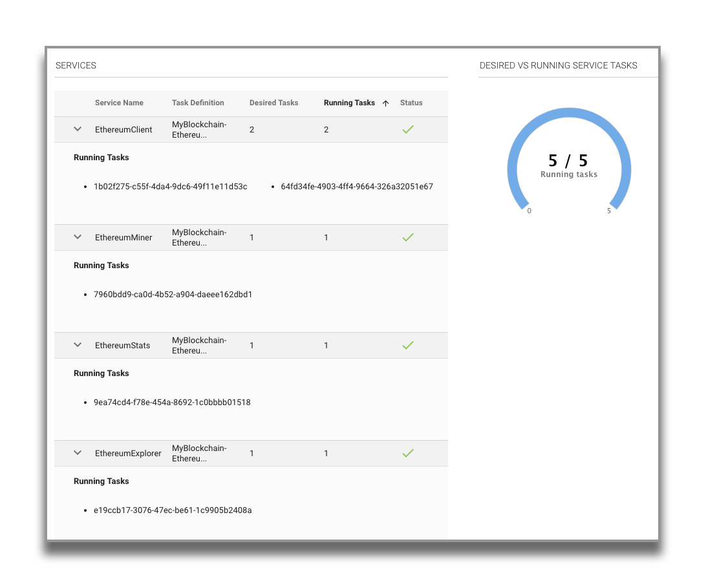Click the green status checkmark for EthereumClient
The height and width of the screenshot is (588, 706).
pos(407,129)
